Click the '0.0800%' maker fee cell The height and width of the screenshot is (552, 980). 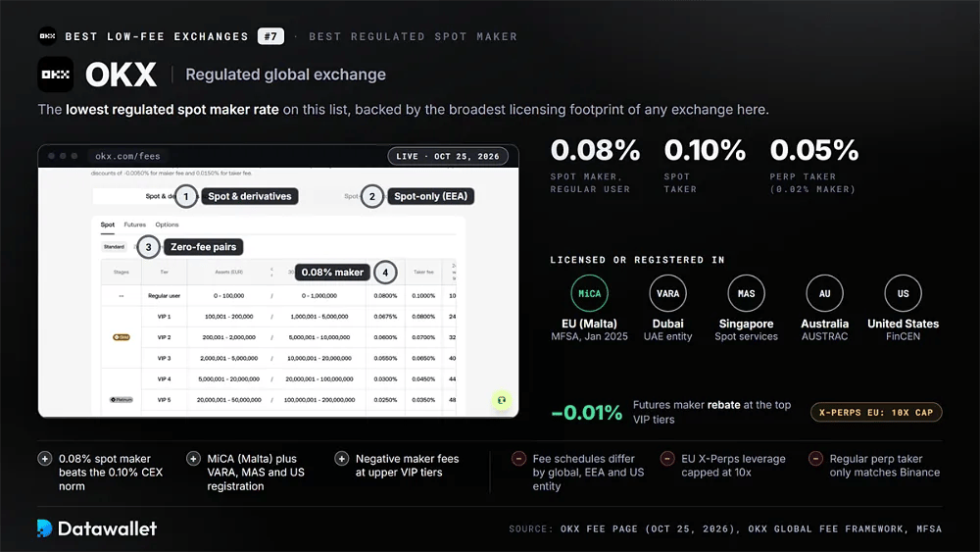coord(385,296)
